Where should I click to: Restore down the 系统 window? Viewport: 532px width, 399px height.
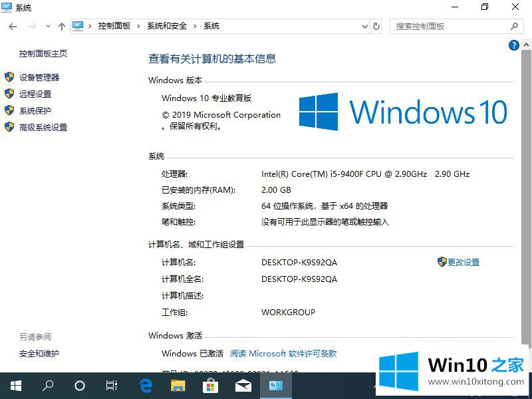(x=485, y=7)
